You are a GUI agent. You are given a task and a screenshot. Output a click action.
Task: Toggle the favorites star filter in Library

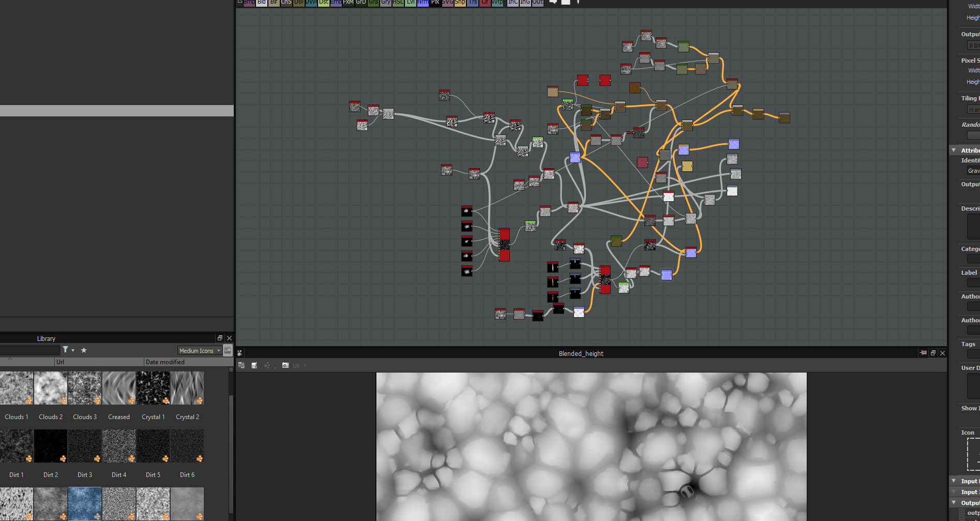pos(84,350)
